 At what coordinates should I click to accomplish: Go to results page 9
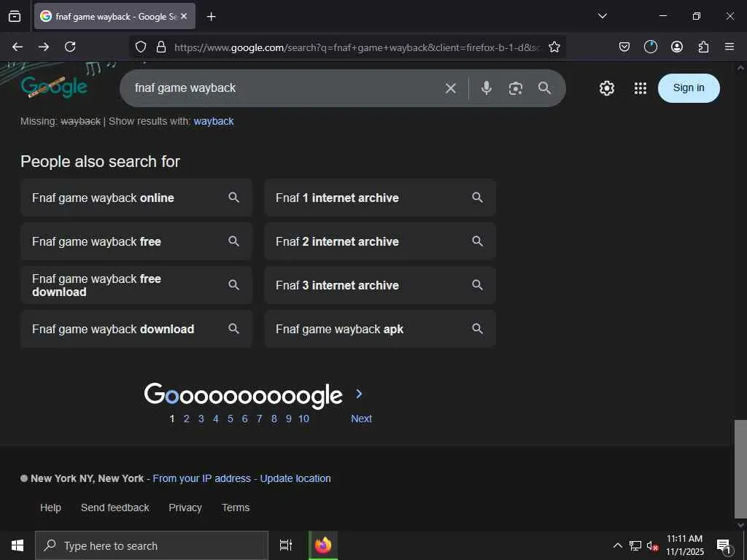pos(289,419)
